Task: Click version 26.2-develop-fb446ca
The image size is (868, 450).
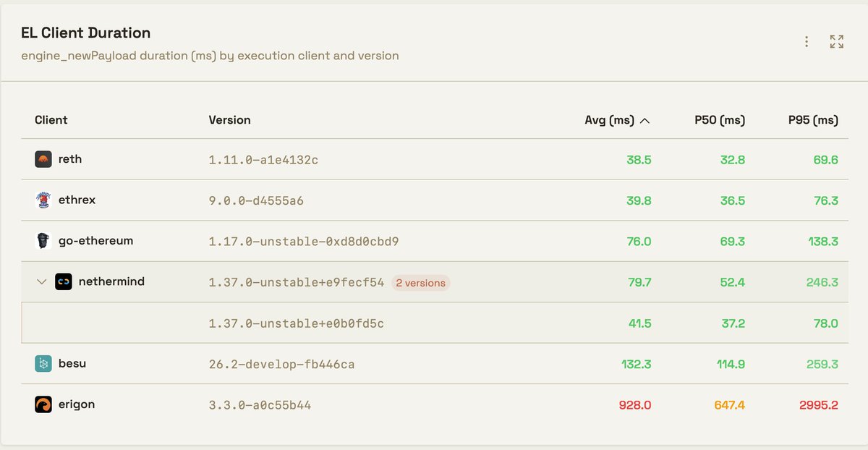Action: point(281,364)
